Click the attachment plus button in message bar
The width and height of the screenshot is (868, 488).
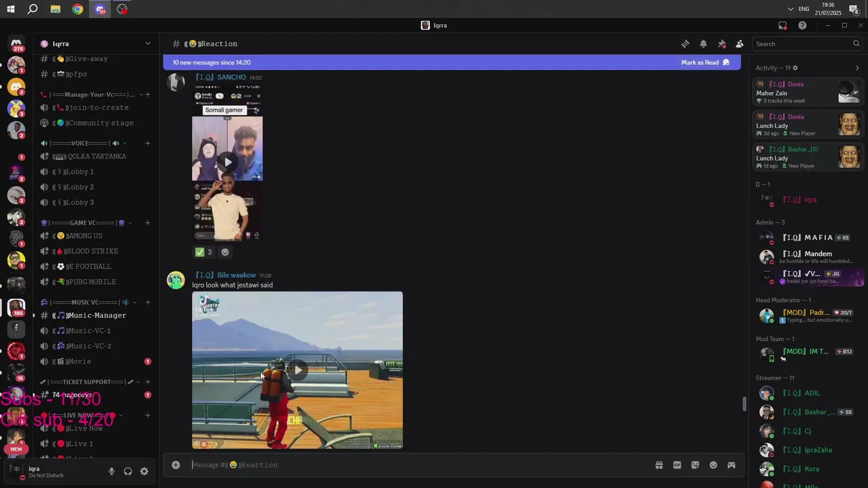(176, 465)
